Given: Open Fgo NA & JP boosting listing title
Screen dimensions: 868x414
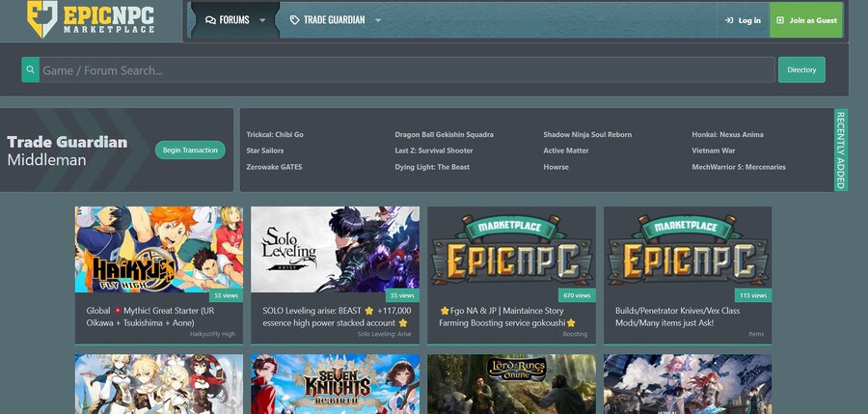Looking at the screenshot, I should (507, 317).
